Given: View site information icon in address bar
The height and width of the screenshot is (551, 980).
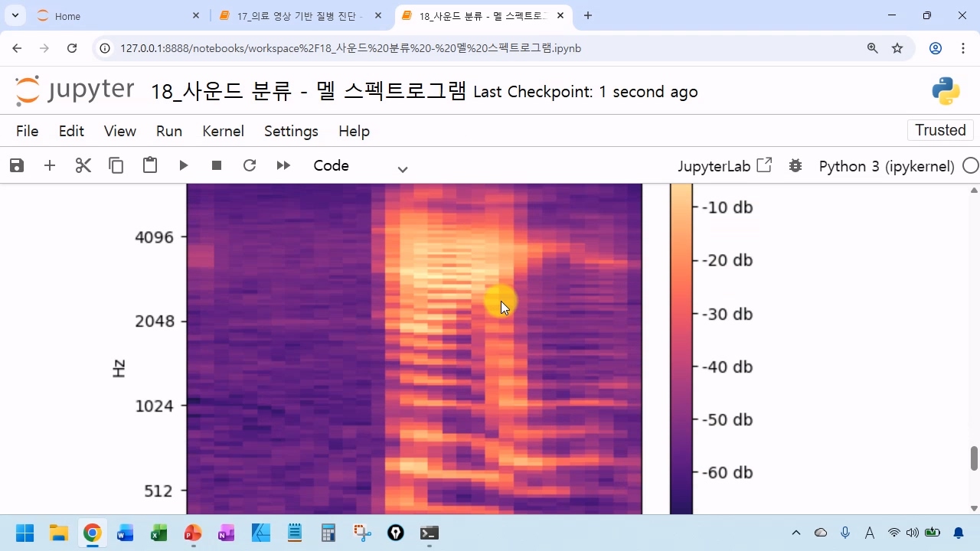Looking at the screenshot, I should (x=106, y=48).
